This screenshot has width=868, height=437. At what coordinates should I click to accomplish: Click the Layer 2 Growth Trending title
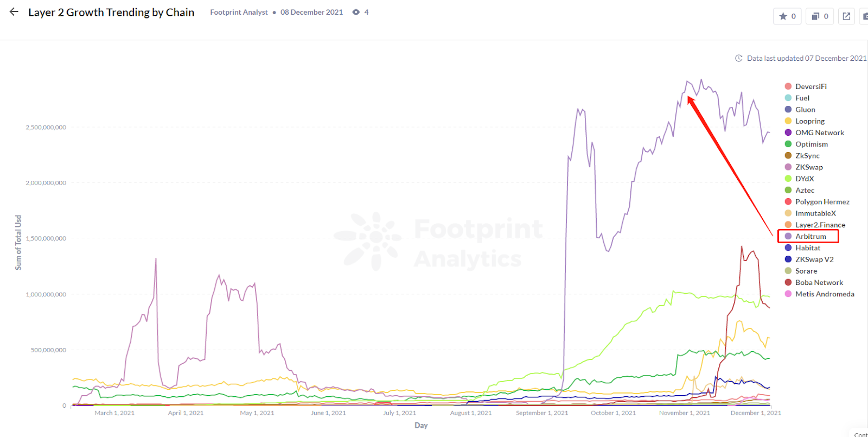click(x=111, y=12)
